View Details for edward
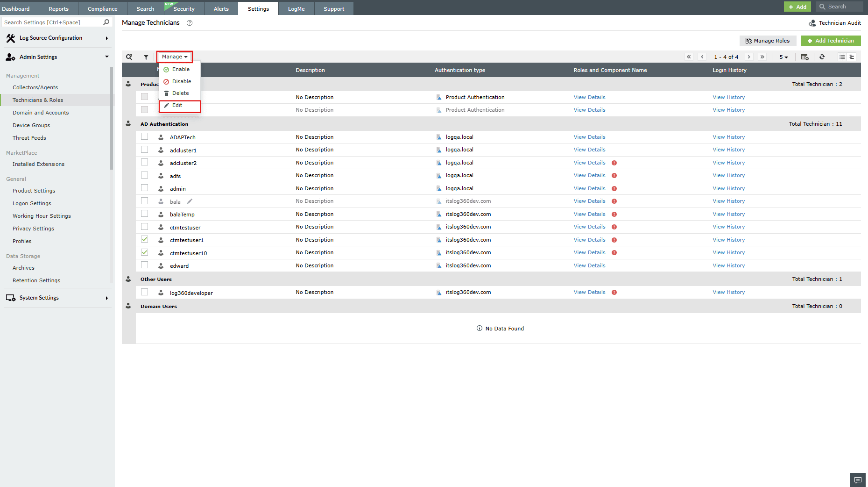 [x=589, y=265]
